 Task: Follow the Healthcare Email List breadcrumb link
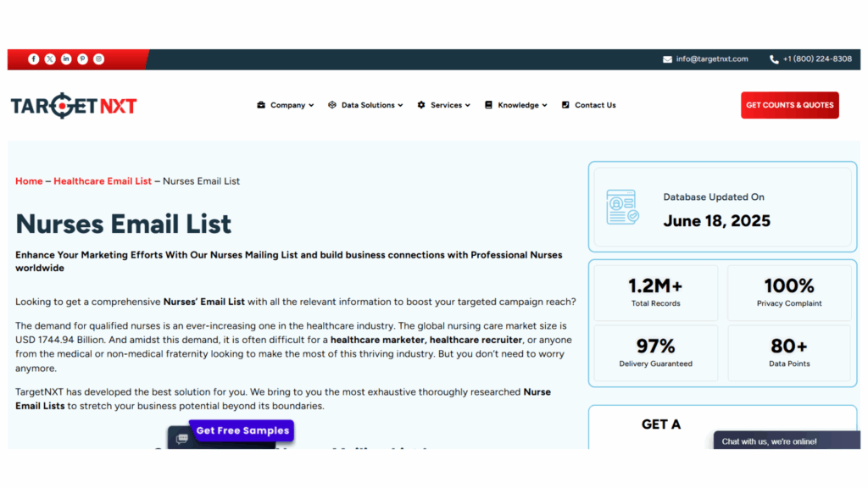(103, 181)
